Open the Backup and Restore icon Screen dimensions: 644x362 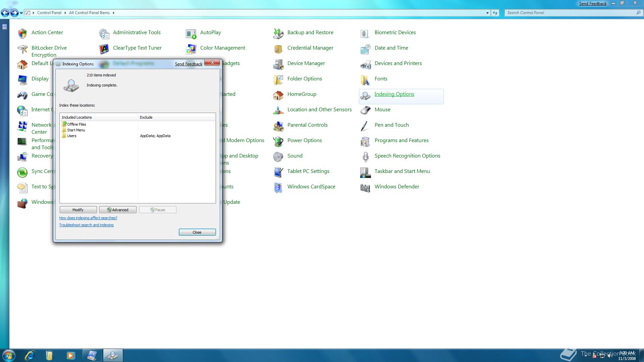tap(278, 34)
